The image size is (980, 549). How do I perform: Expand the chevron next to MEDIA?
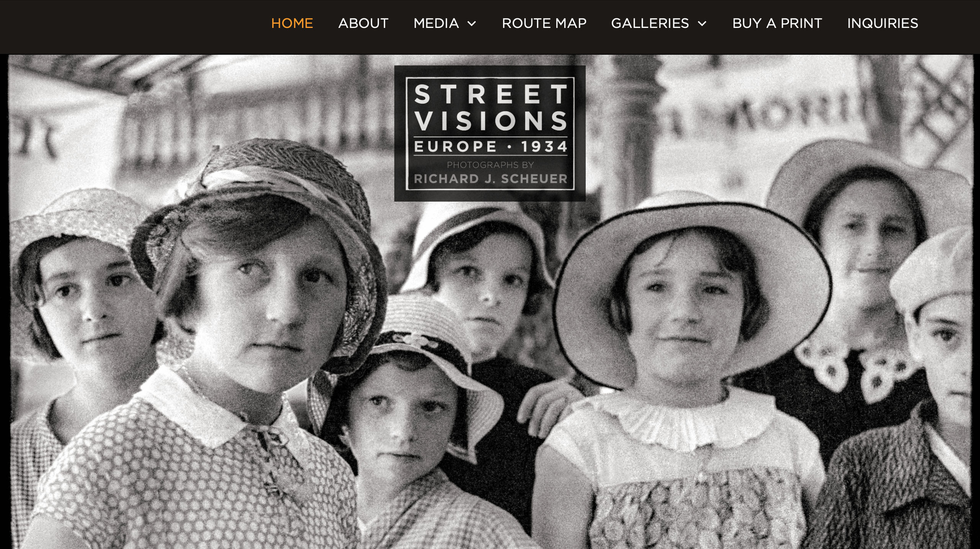472,24
